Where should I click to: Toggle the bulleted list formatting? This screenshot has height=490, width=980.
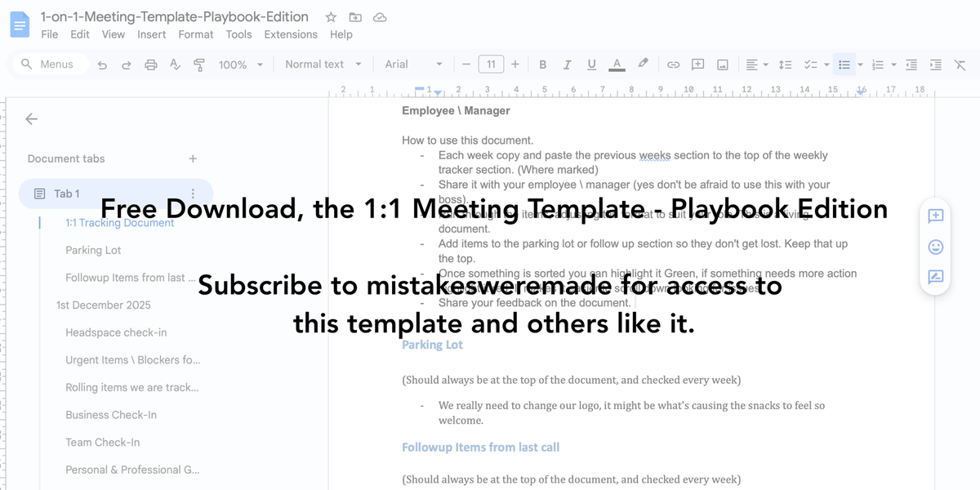[x=844, y=64]
